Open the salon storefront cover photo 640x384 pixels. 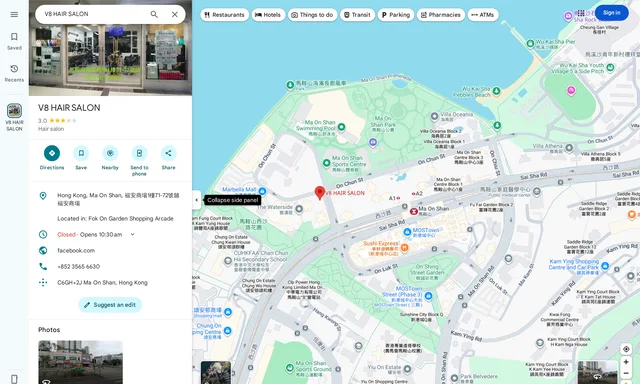(110, 59)
